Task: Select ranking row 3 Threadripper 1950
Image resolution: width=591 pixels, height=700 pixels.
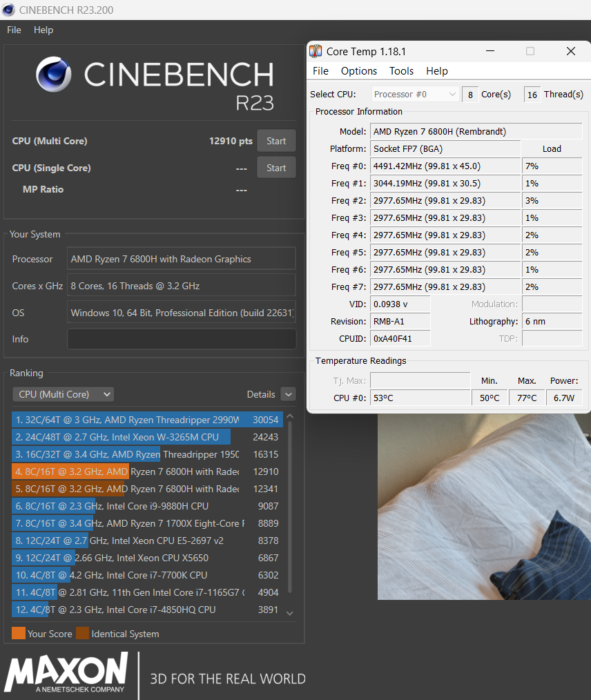Action: (x=147, y=454)
